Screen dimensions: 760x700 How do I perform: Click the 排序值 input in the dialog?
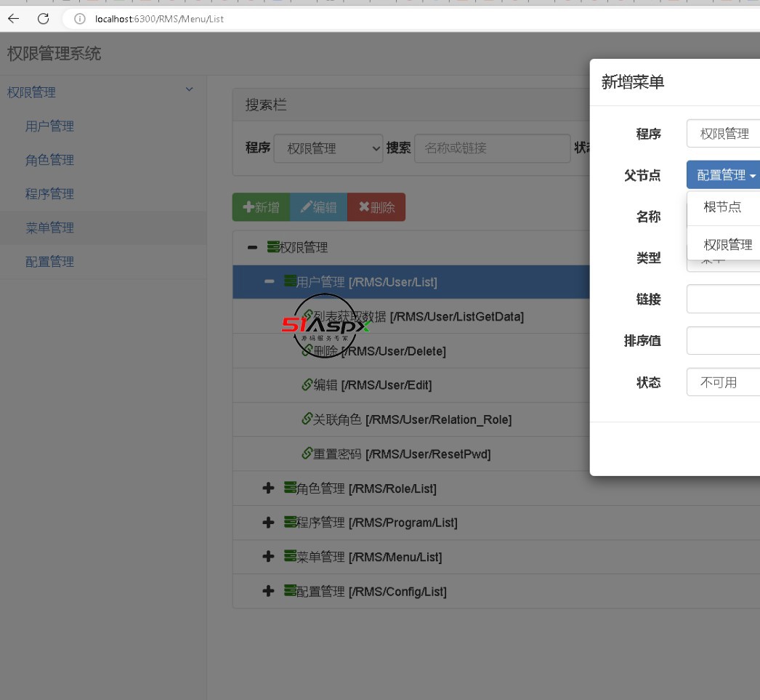[724, 340]
